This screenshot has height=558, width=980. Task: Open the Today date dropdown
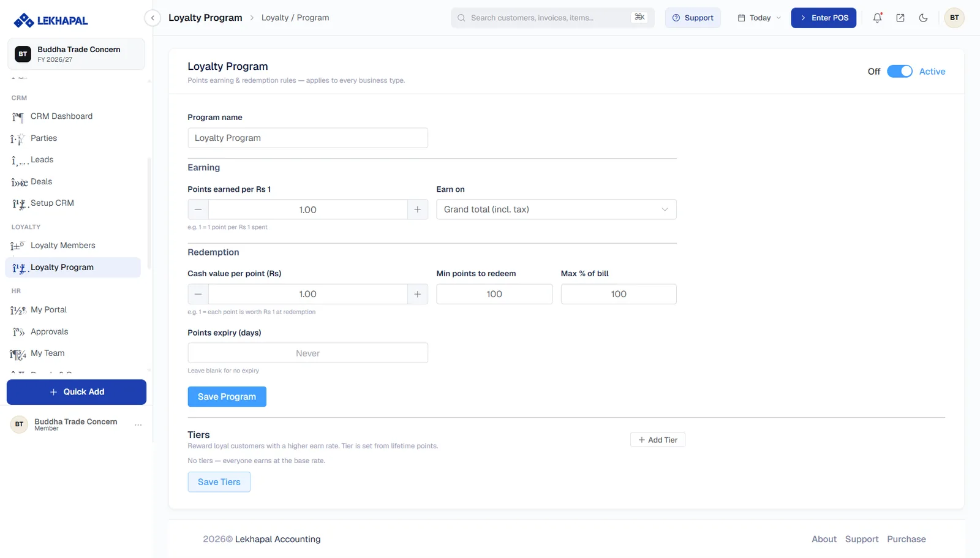click(759, 18)
